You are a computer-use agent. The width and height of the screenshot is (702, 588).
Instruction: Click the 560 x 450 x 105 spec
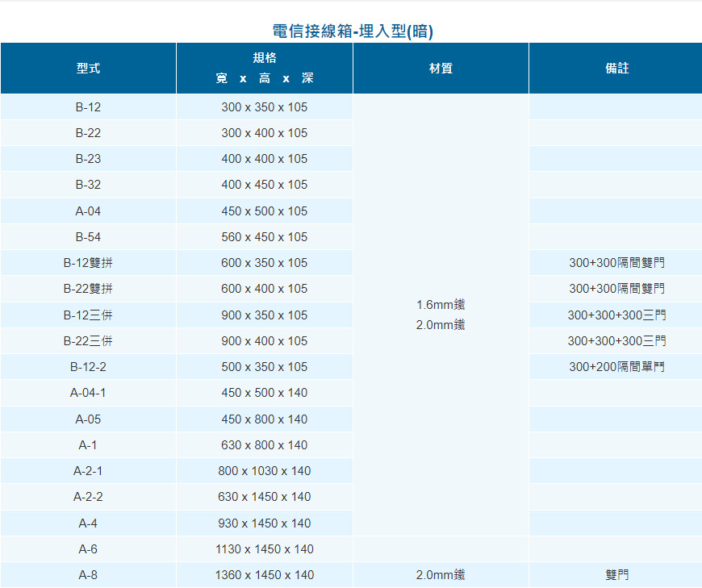coord(264,237)
